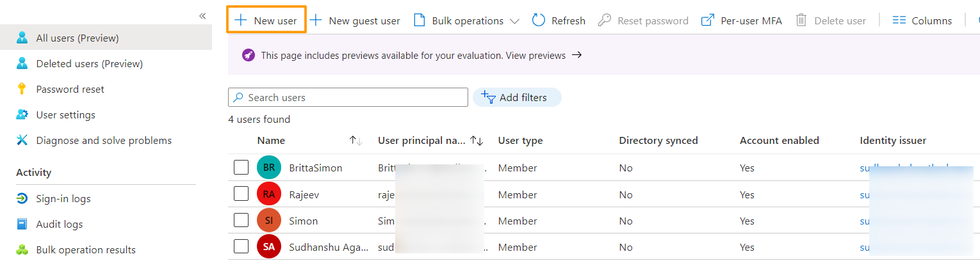980x268 pixels.
Task: Collapse the left navigation pane
Action: tap(202, 16)
